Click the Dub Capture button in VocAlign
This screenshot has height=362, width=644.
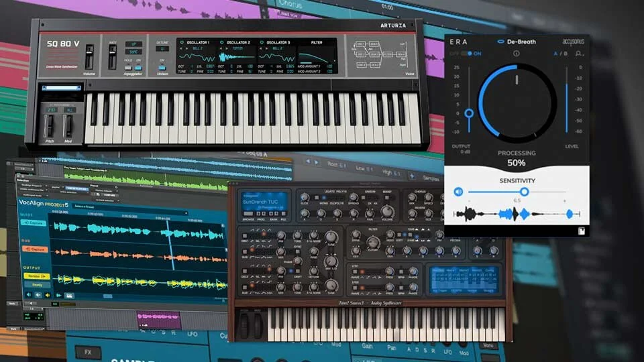36,249
